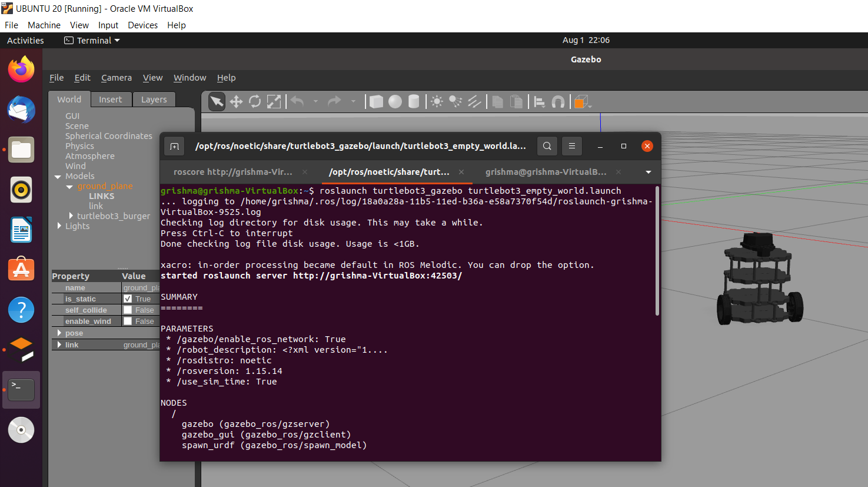
Task: Insert a box shape into the scene
Action: click(x=376, y=101)
